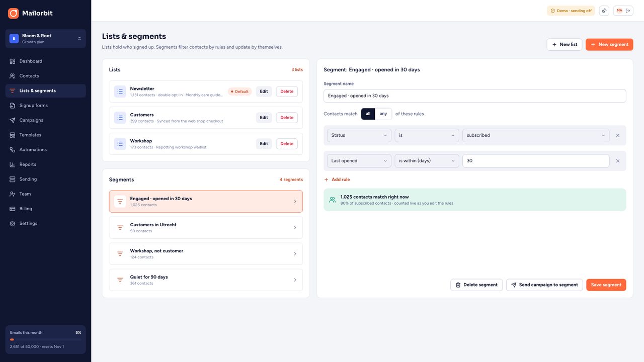Image resolution: width=644 pixels, height=362 pixels.
Task: Open the 'is within (days)' operator dropdown
Action: coord(427,161)
